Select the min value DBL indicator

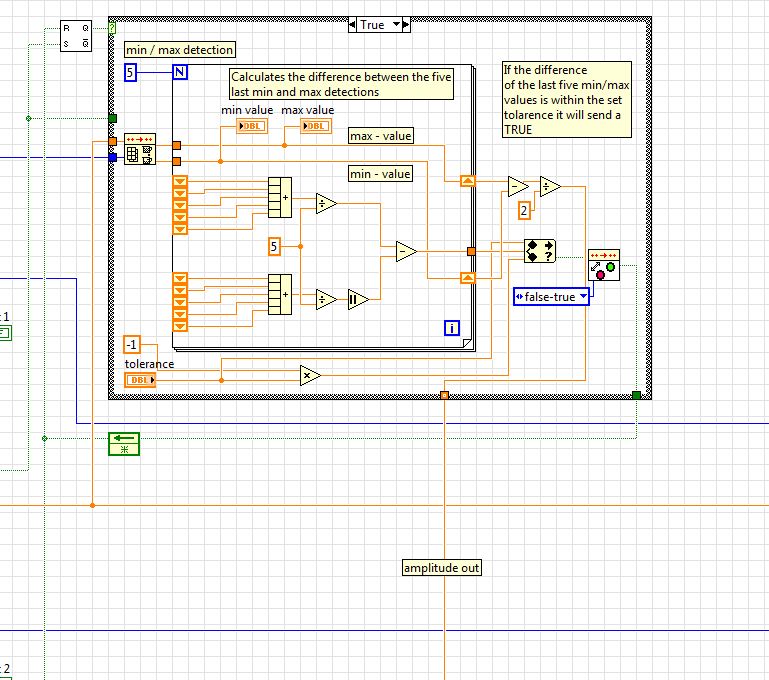coord(252,126)
